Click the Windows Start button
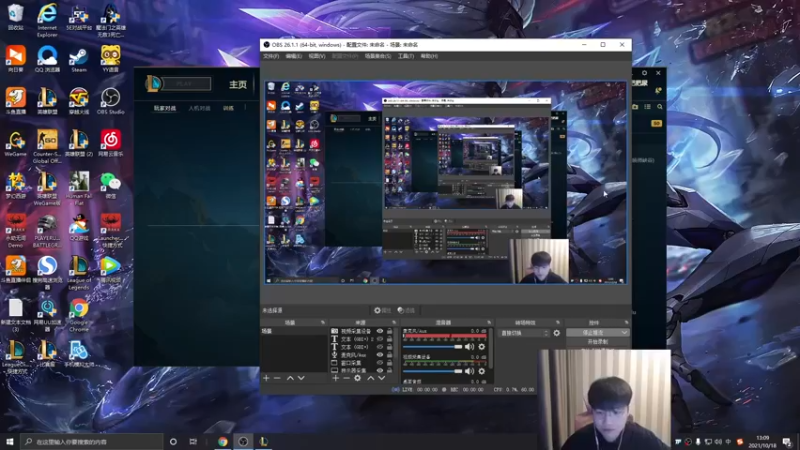Viewport: 800px width, 450px height. (x=10, y=441)
